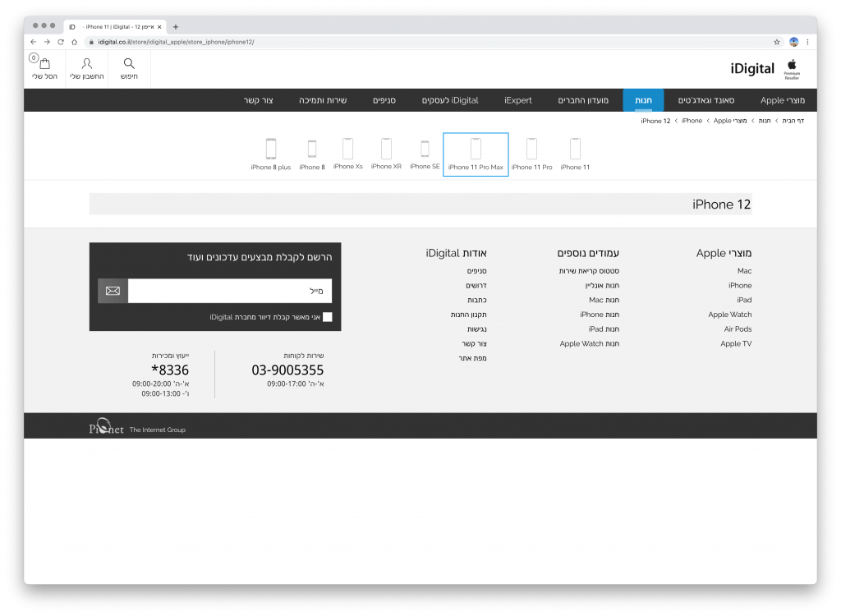
Task: Tick the iDigital mailing consent checkbox
Action: pos(327,317)
